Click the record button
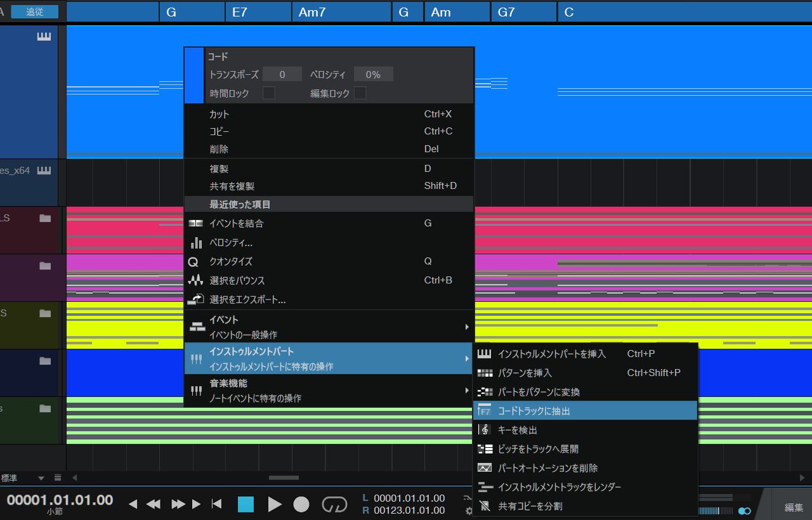 [301, 504]
